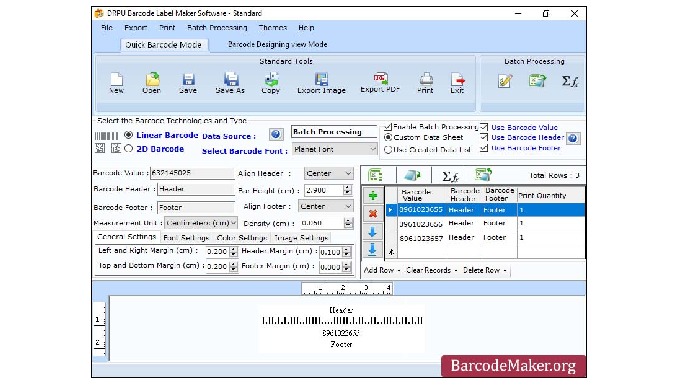Image resolution: width=680 pixels, height=390 pixels.
Task: Open the Print menu
Action: (x=167, y=27)
